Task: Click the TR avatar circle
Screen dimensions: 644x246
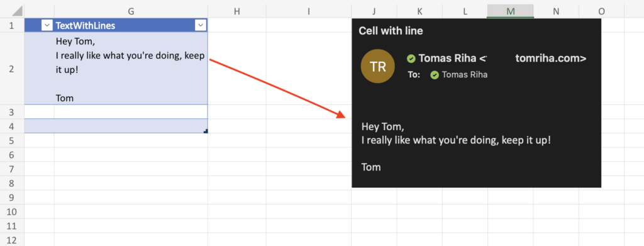Action: tap(377, 66)
